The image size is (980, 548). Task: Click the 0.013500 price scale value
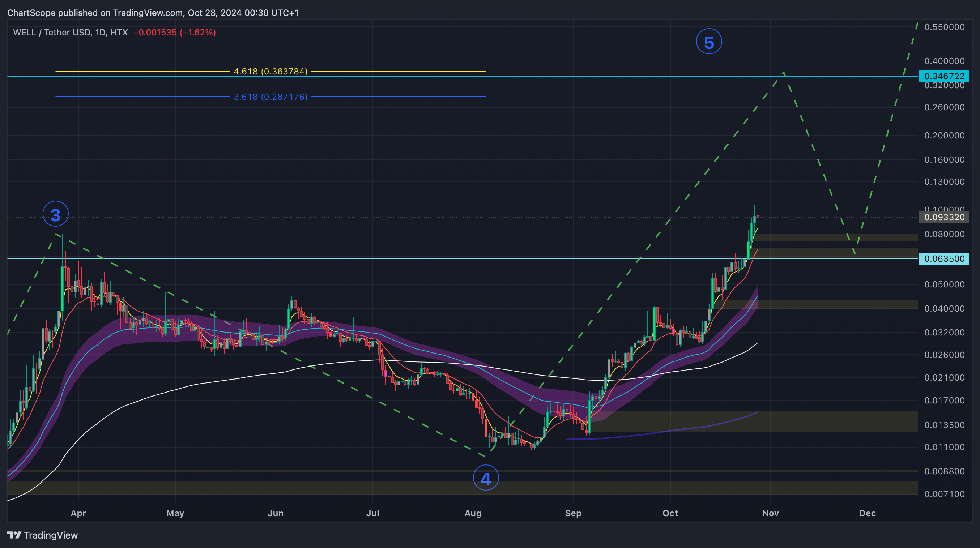click(x=945, y=425)
